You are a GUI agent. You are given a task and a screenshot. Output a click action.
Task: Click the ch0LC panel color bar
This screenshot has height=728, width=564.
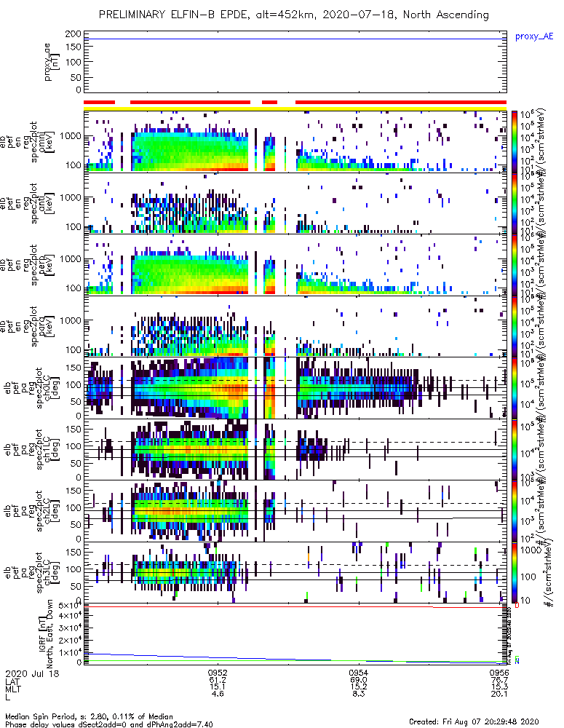pos(514,388)
